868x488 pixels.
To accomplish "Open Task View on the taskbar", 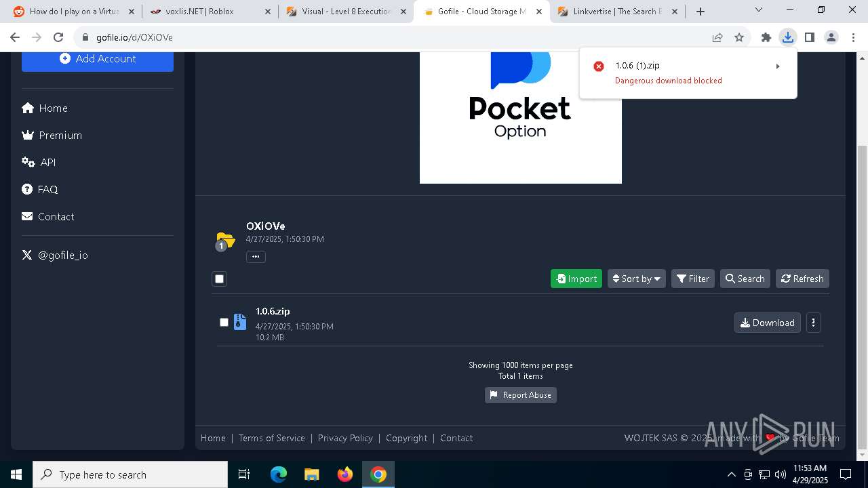I will click(244, 474).
